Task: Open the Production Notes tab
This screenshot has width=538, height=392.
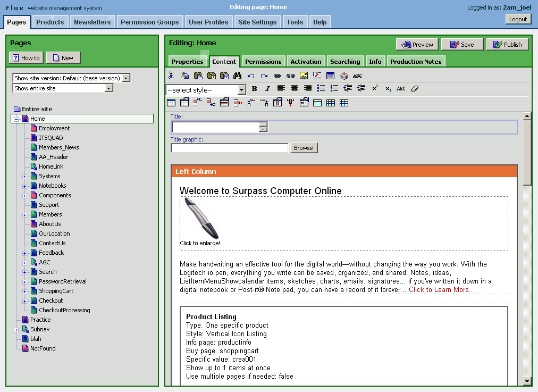Action: [416, 62]
